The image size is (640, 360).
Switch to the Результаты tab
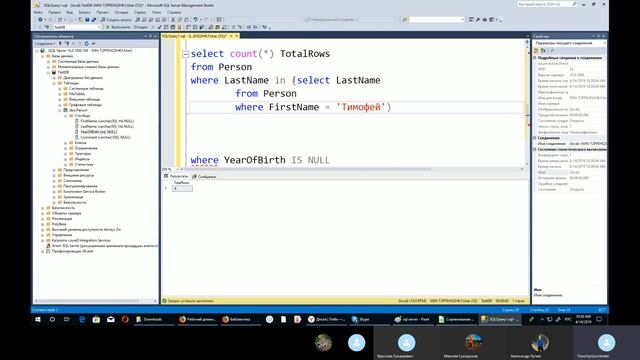coord(176,176)
